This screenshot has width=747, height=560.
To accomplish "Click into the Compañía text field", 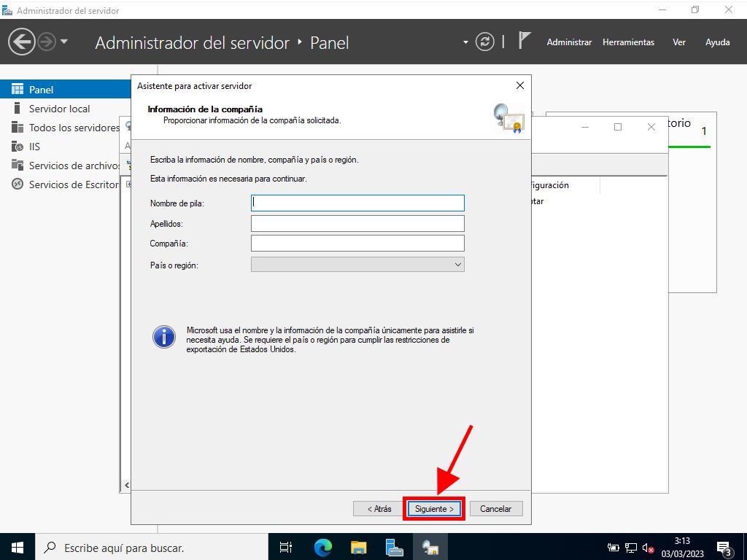I will pyautogui.click(x=357, y=244).
